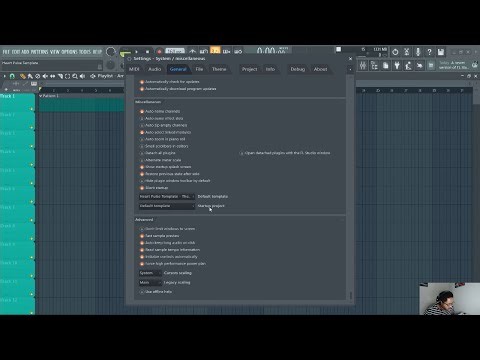The width and height of the screenshot is (480, 360).
Task: Open the FILE menu
Action: click(x=6, y=52)
